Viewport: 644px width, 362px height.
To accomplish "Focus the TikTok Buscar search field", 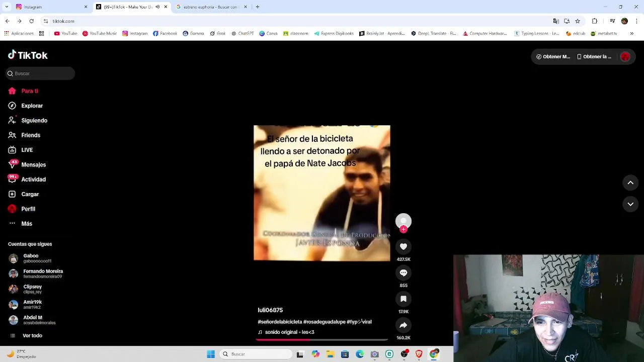I will click(x=40, y=73).
